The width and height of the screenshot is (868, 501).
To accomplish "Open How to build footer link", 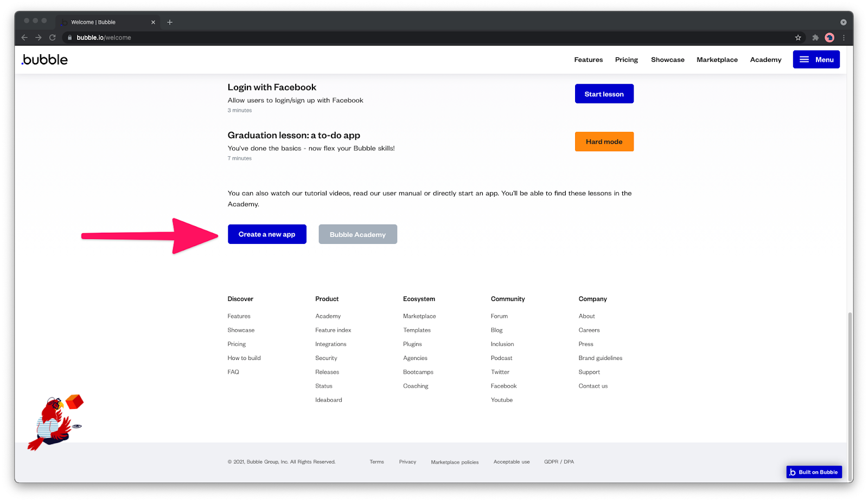I will point(244,358).
